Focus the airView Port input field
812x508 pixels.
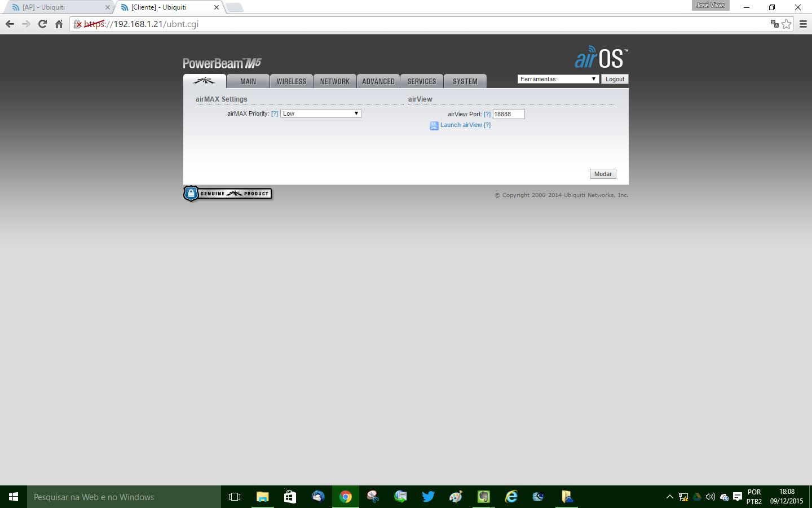[509, 114]
